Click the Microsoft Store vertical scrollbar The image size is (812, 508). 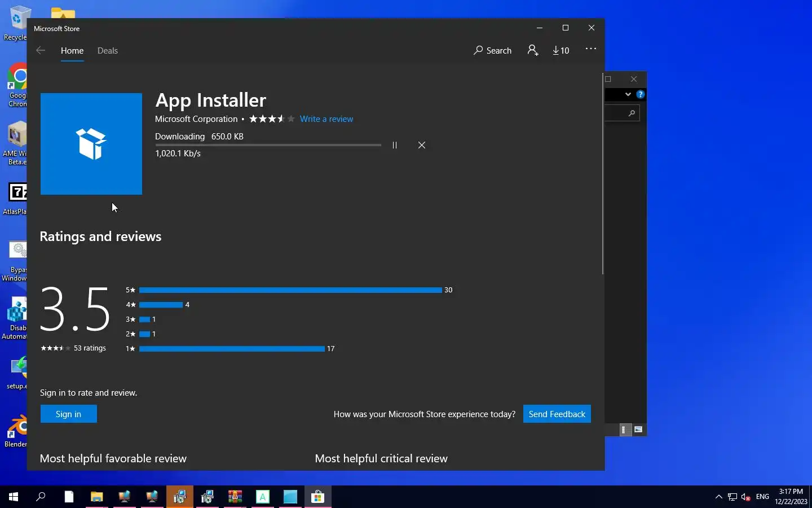(603, 174)
